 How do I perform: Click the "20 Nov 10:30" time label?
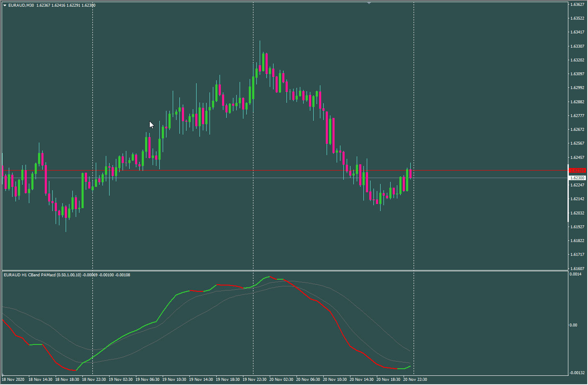point(335,380)
